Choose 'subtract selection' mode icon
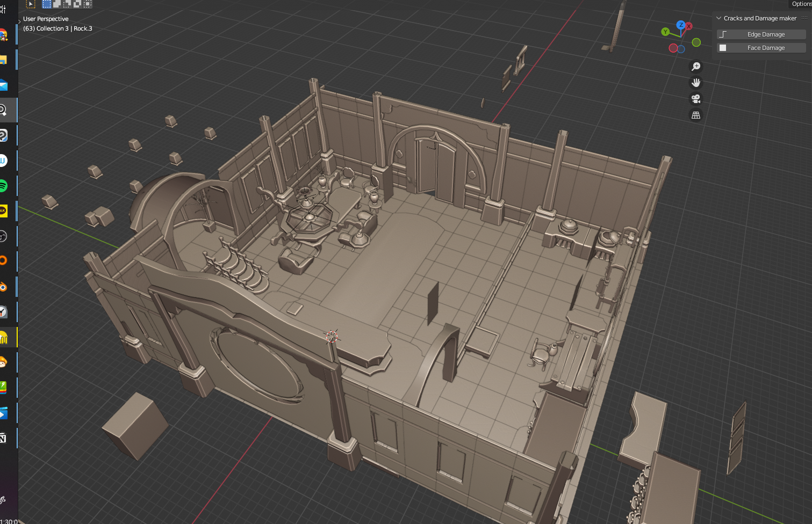The image size is (812, 524). pyautogui.click(x=67, y=4)
